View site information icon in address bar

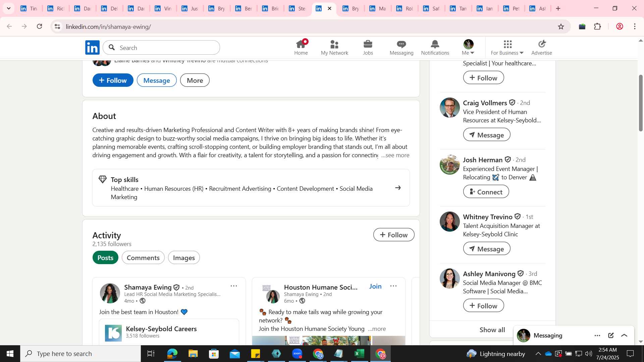click(57, 26)
